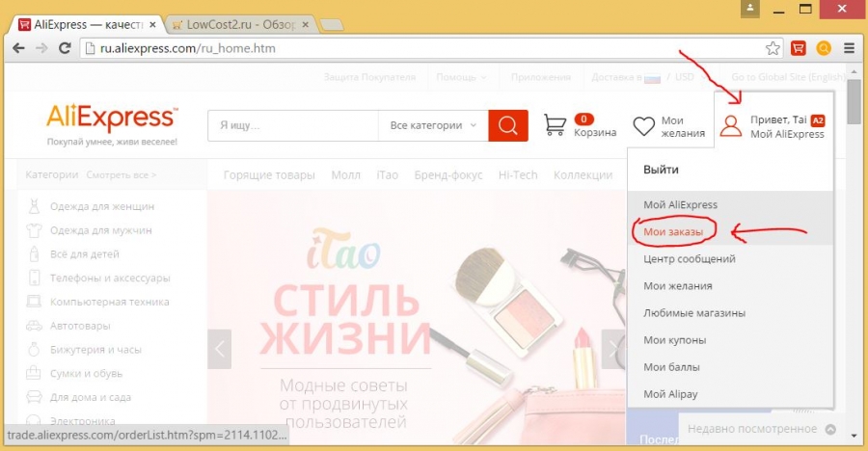Open the Доставка в / USD selector

(648, 77)
